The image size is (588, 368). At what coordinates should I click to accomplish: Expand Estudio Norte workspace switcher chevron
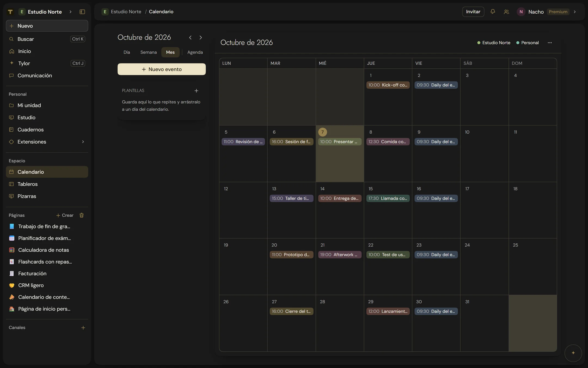pyautogui.click(x=71, y=12)
